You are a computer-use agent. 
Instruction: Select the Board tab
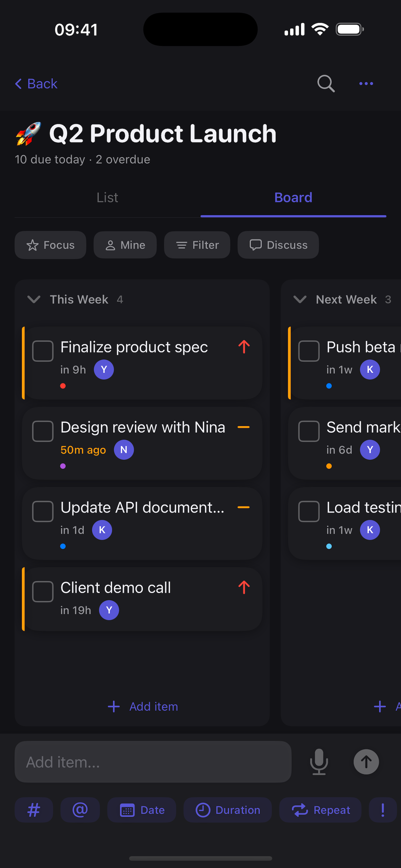(293, 197)
